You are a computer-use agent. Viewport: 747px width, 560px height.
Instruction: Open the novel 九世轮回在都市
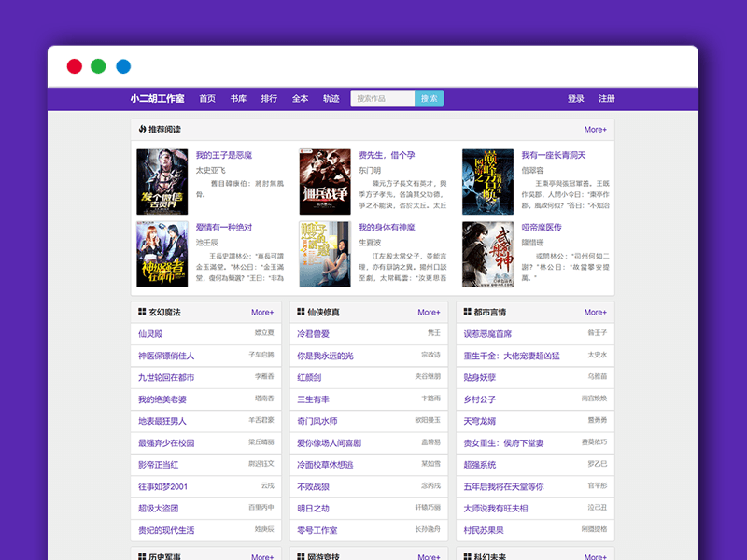pos(166,378)
